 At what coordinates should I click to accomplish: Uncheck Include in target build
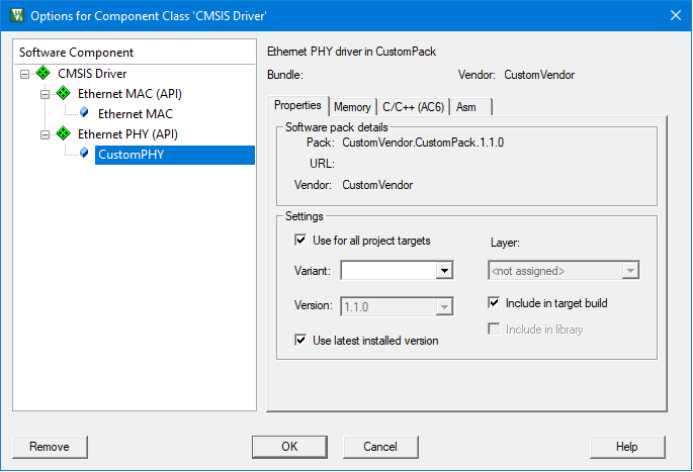494,303
